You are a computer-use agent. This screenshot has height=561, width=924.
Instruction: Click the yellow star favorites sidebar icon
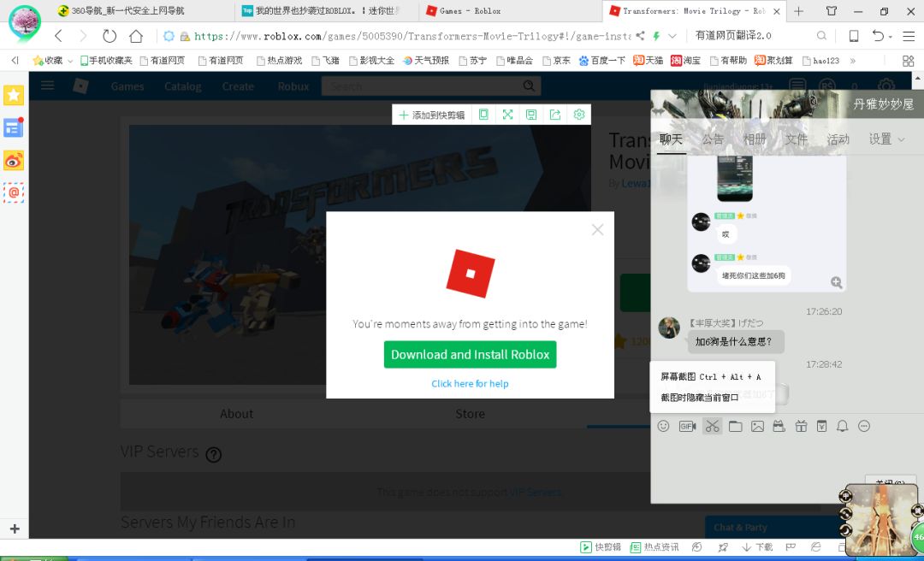[14, 95]
